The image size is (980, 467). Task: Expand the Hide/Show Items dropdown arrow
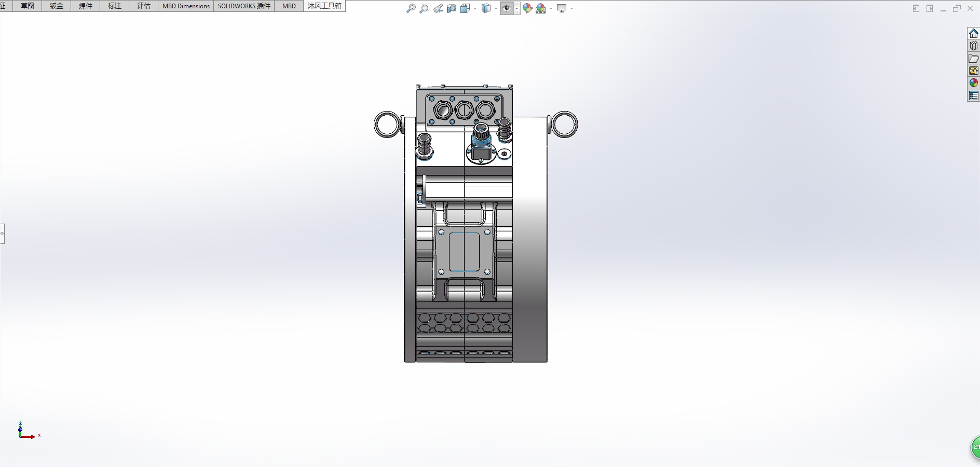pyautogui.click(x=517, y=8)
